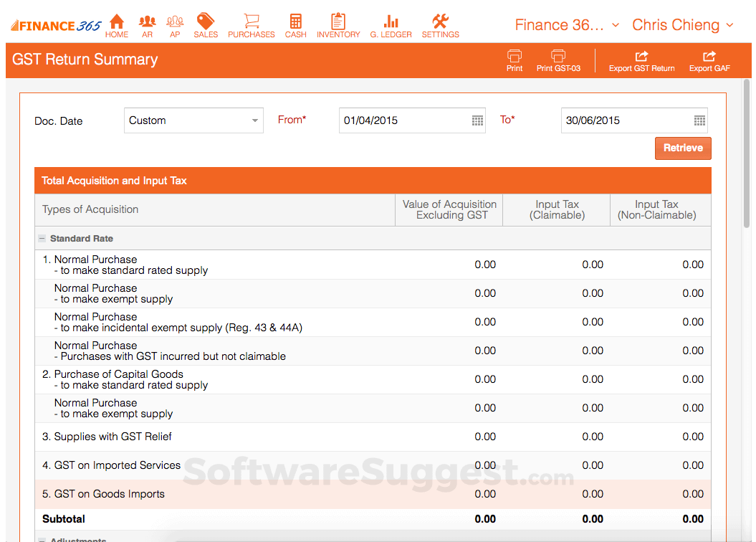Open the Chris Chieng user menu
Viewport: 756px width, 542px height.
[682, 25]
